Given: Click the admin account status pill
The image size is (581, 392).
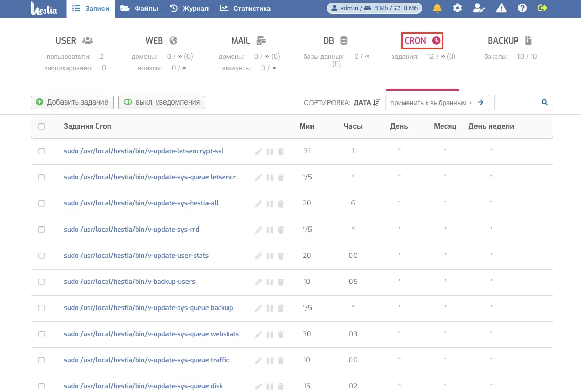Looking at the screenshot, I should pyautogui.click(x=374, y=8).
